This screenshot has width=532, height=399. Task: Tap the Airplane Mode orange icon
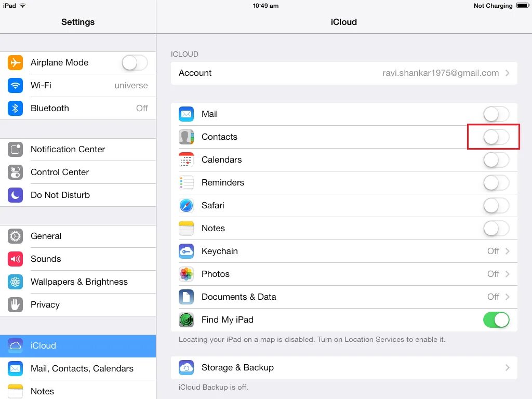pos(15,62)
